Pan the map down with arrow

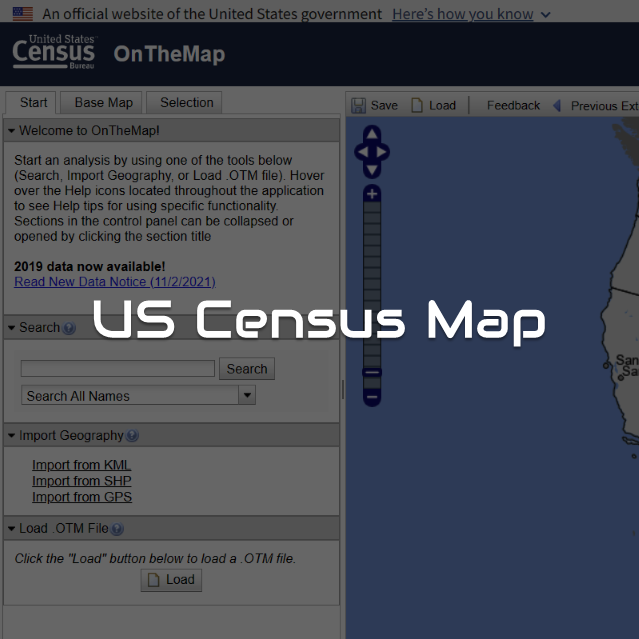pyautogui.click(x=372, y=170)
